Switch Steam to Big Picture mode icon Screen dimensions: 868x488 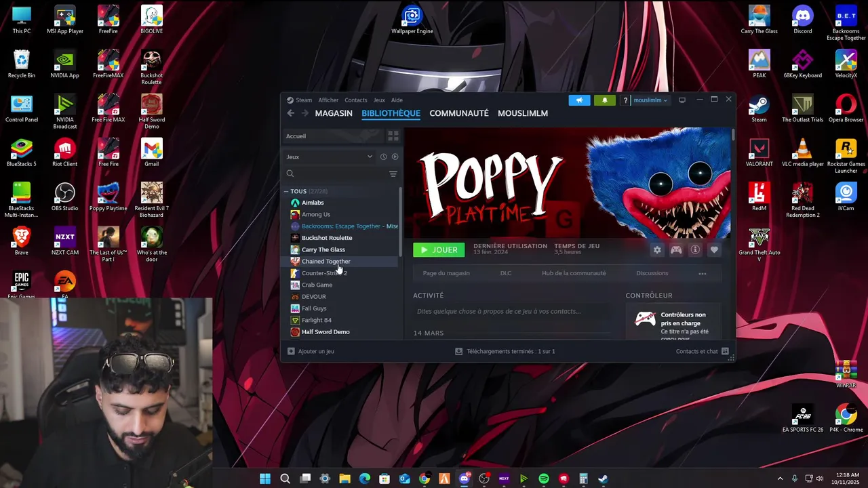(x=682, y=100)
